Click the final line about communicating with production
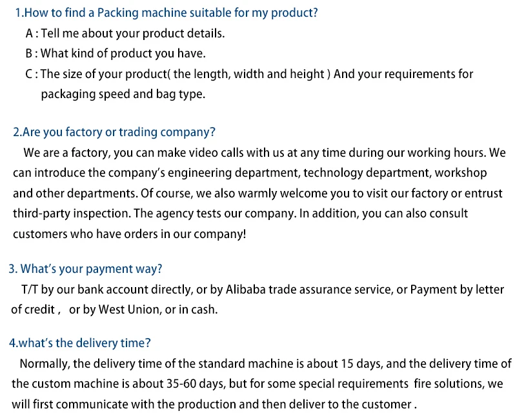The height and width of the screenshot is (420, 515). tap(214, 405)
